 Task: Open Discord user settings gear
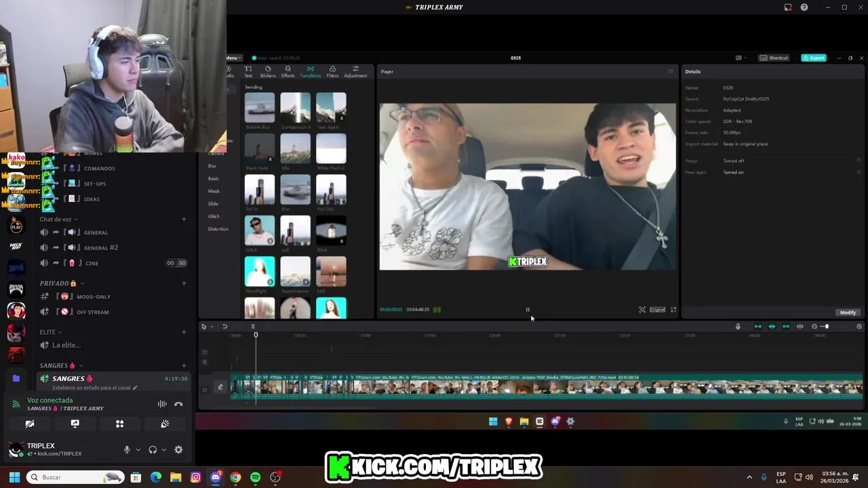pyautogui.click(x=178, y=449)
